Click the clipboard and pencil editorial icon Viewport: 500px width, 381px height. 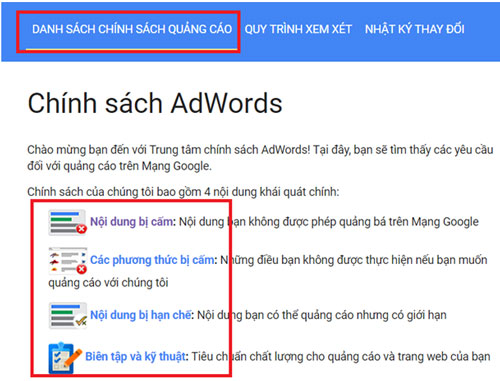coord(65,358)
